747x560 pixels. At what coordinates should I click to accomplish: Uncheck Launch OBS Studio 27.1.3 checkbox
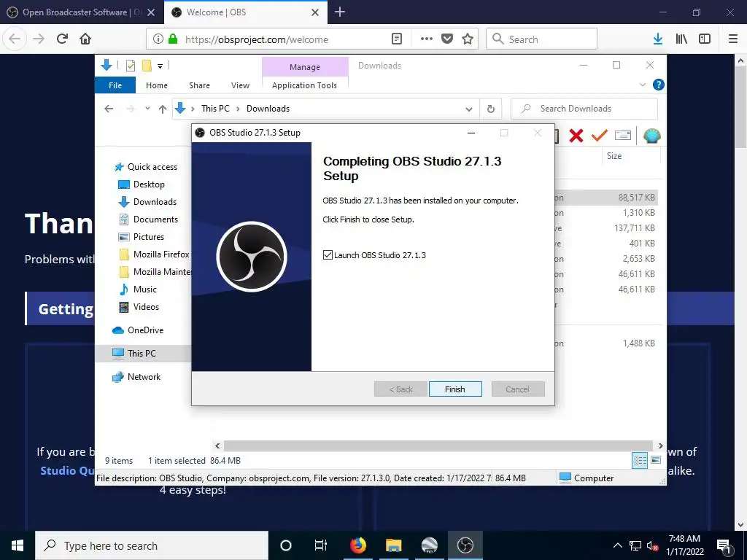328,255
